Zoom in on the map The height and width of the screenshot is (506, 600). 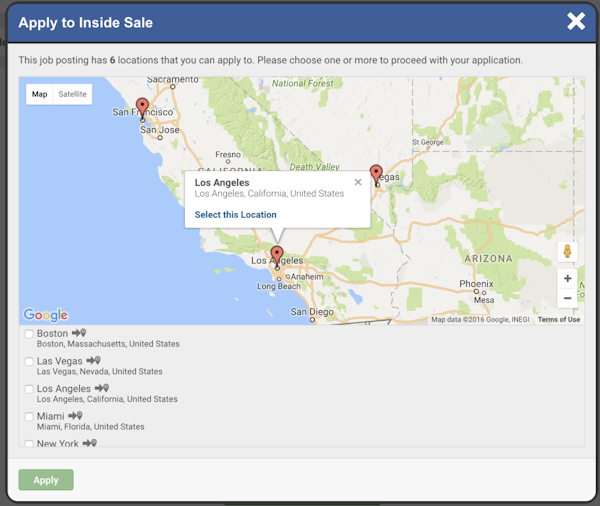tap(567, 279)
